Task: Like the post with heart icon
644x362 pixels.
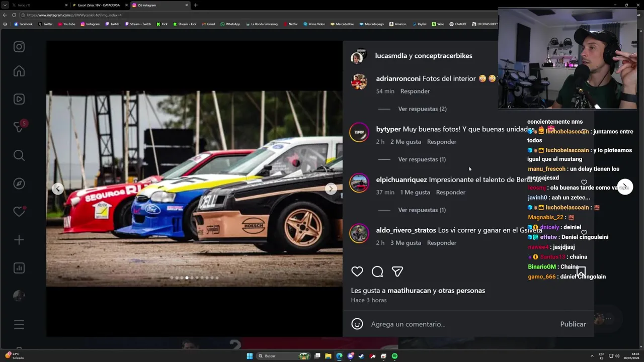Action: 357,271
